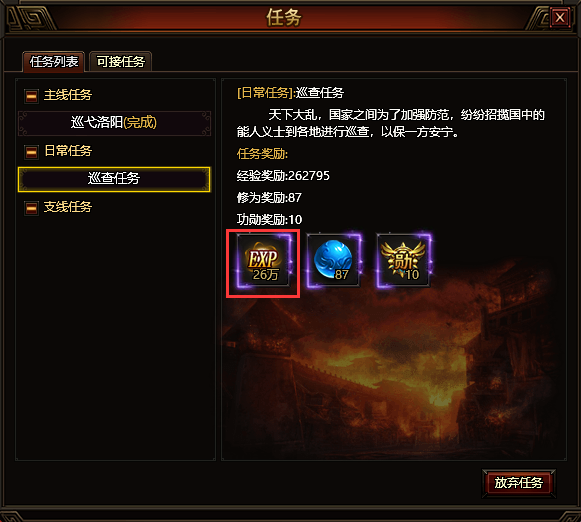Click the 任务奖励 heading
Image resolution: width=581 pixels, height=522 pixels.
[x=262, y=153]
